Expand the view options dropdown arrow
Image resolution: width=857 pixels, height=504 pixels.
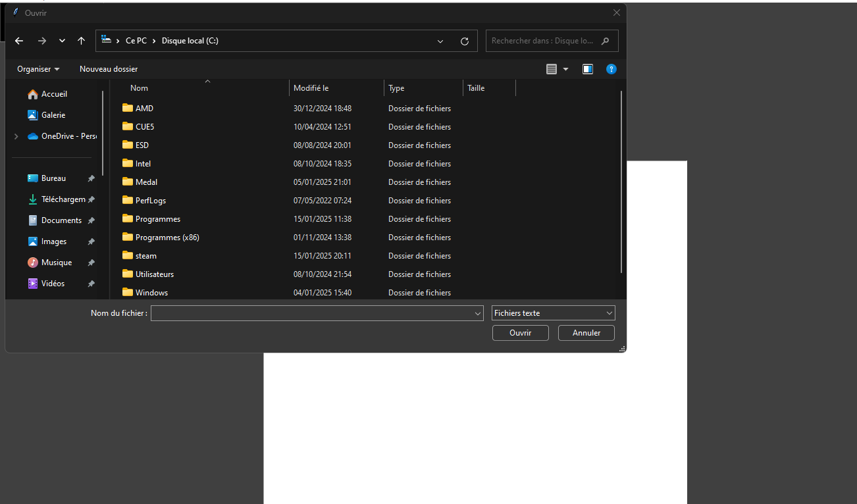[565, 68]
